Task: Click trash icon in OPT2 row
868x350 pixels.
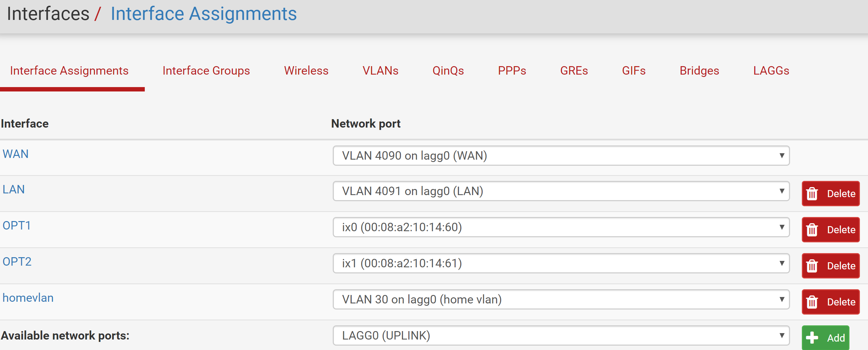Action: pyautogui.click(x=812, y=266)
